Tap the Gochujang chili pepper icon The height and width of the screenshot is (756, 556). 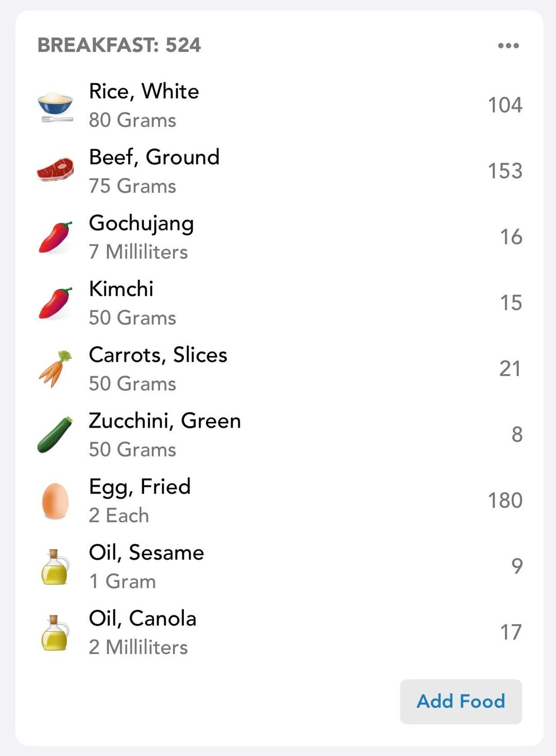[x=56, y=237]
